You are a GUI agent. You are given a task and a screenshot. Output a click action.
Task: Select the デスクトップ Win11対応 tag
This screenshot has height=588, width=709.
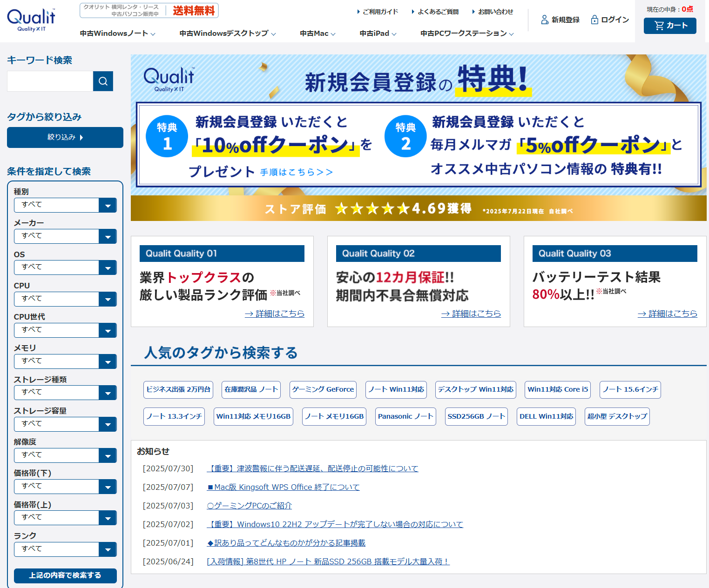click(x=476, y=389)
